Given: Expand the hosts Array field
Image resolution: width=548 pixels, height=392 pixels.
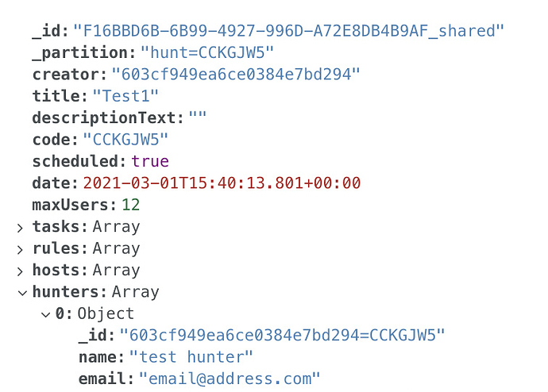Looking at the screenshot, I should (x=20, y=271).
